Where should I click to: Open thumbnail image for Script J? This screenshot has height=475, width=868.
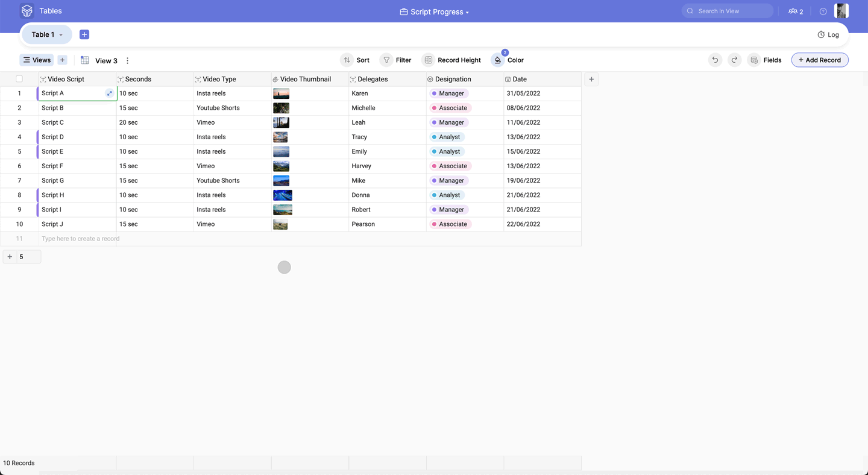(280, 224)
